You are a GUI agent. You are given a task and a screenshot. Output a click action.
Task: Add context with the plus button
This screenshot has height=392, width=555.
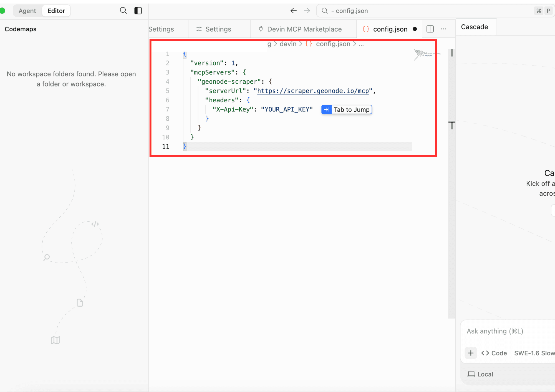pos(471,353)
